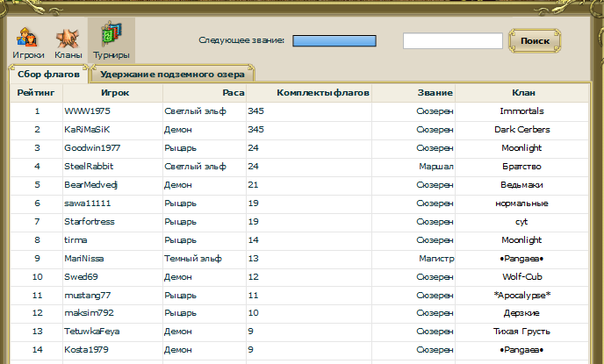
Task: Switch to the Сбор флагов tab
Action: [x=48, y=75]
